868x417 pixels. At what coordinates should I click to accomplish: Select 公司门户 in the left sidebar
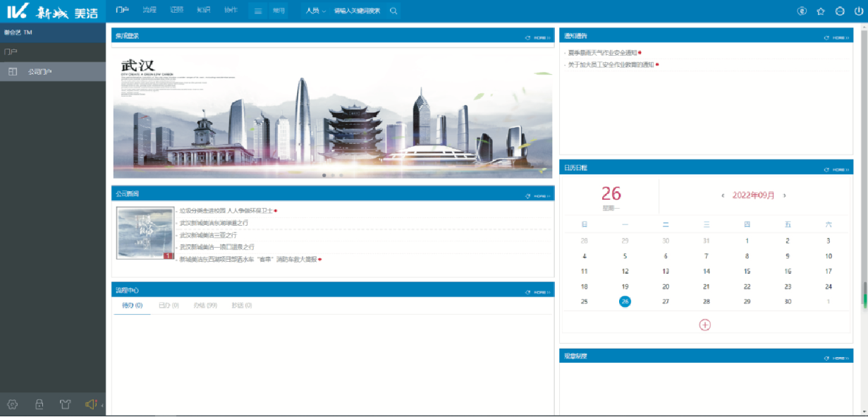tap(39, 71)
